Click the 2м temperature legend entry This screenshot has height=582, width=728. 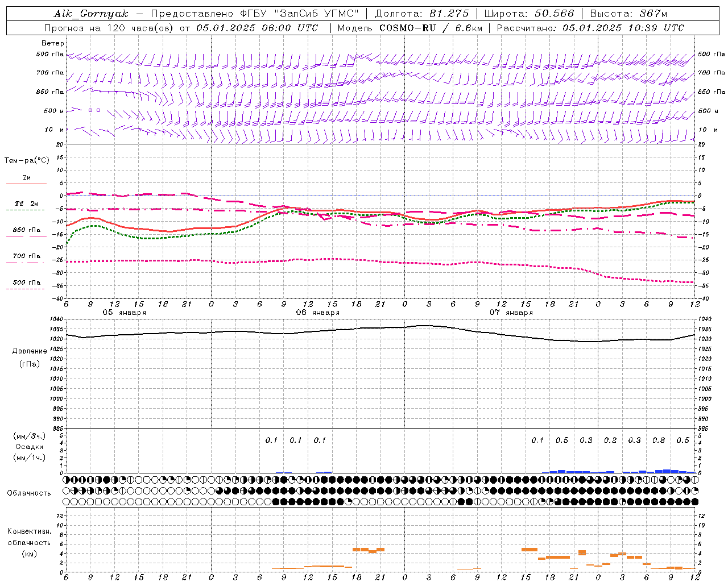click(x=27, y=178)
